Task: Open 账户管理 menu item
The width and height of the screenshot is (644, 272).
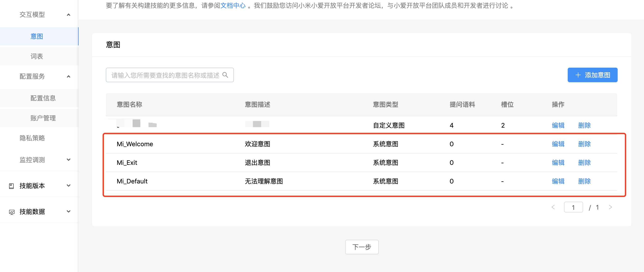Action: [39, 118]
